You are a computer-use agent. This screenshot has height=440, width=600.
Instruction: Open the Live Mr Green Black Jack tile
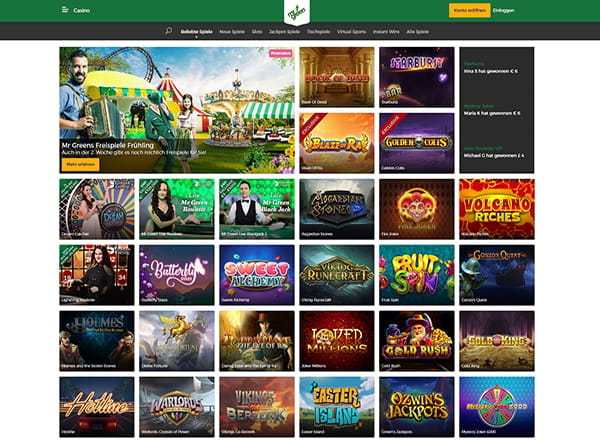coord(257,209)
